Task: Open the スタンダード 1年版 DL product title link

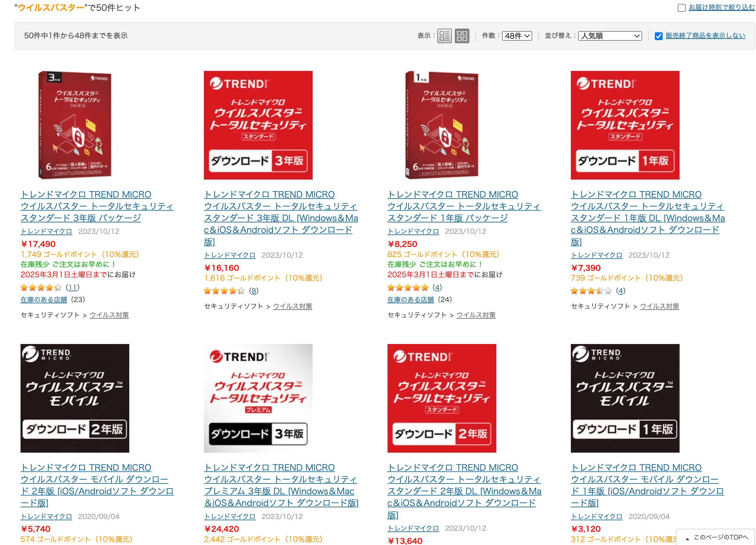Action: tap(647, 218)
